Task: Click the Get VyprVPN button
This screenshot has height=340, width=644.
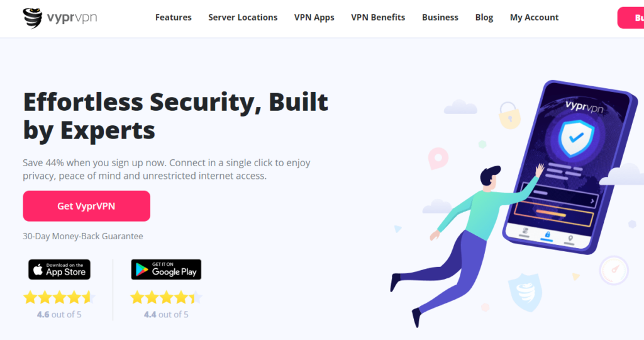Action: [86, 206]
